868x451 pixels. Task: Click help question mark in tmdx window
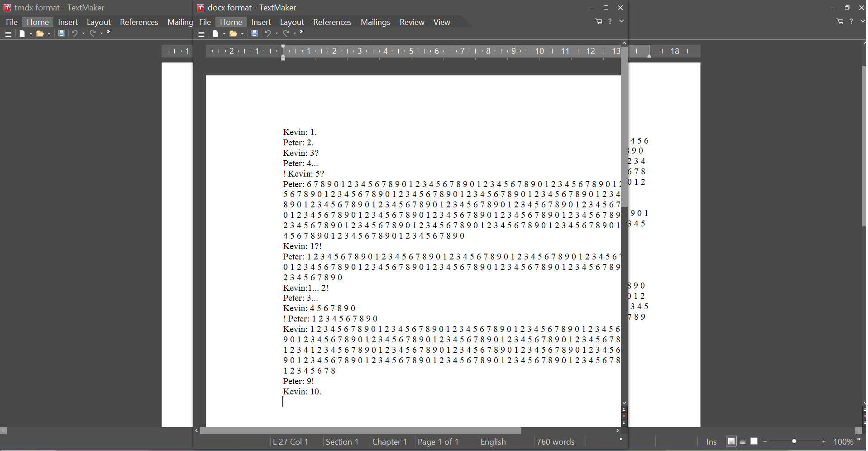[851, 21]
